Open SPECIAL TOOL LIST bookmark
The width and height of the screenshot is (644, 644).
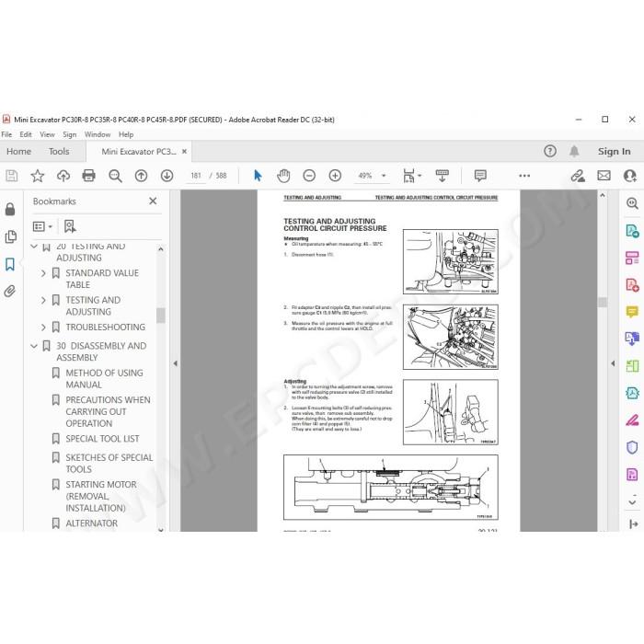click(x=102, y=439)
